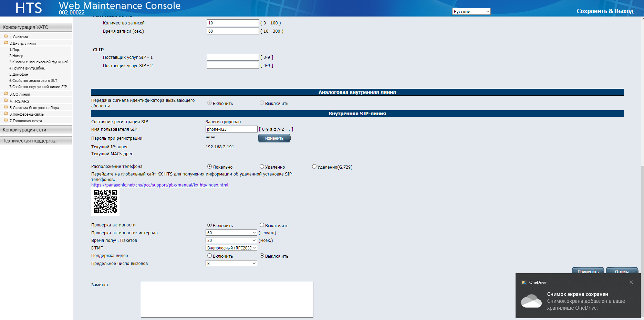Select Включить for Поддержка видео
This screenshot has width=644, height=320.
coord(209,256)
